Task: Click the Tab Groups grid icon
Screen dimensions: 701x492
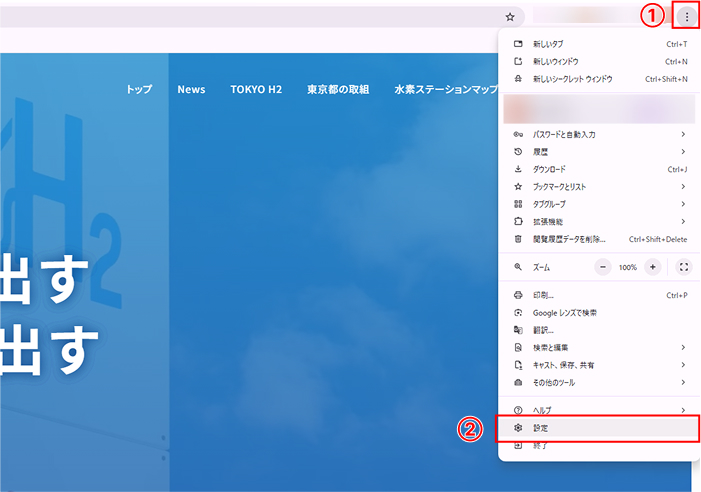Action: (518, 204)
